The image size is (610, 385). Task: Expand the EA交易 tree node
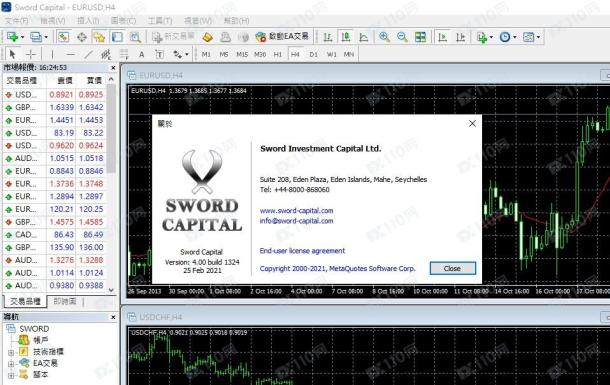click(x=11, y=364)
